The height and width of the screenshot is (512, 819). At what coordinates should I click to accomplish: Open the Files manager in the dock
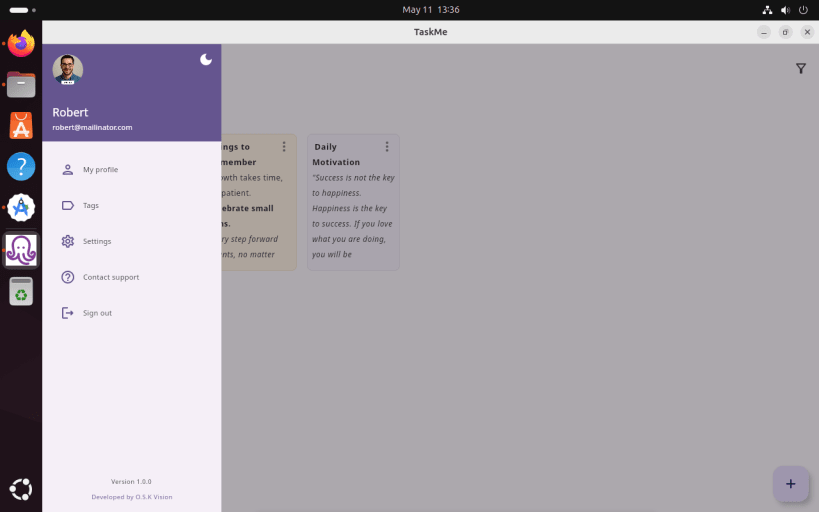click(x=21, y=85)
